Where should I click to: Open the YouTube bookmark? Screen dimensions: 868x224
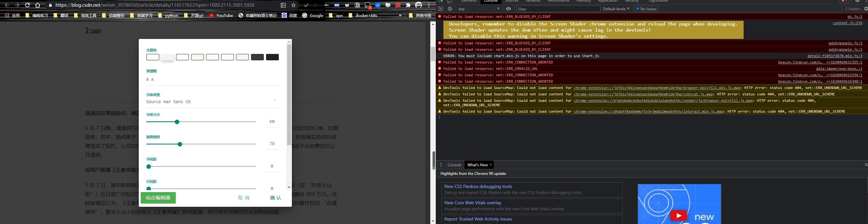(x=221, y=16)
